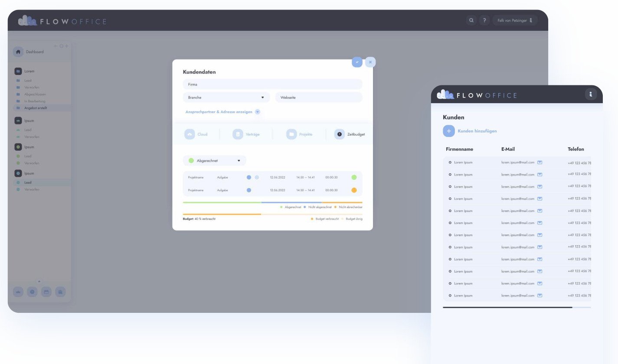This screenshot has height=364, width=618.
Task: Click the info icon in mobile header
Action: point(591,94)
